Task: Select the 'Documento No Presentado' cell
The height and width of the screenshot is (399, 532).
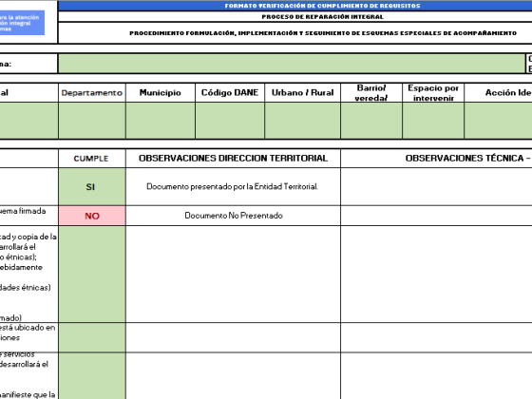Action: (233, 216)
